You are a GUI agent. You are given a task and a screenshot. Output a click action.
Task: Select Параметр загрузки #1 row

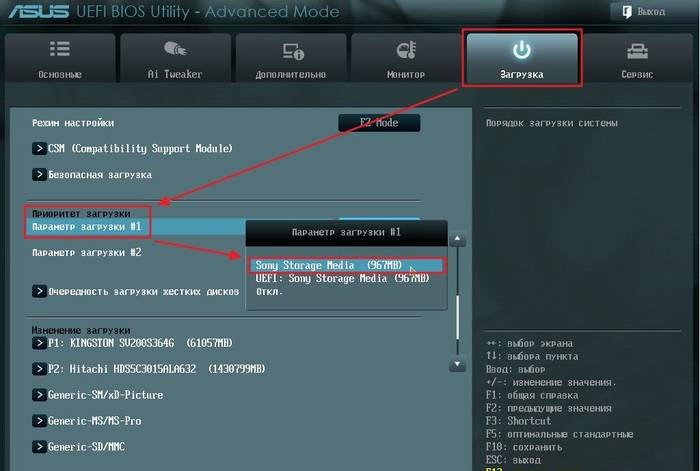click(x=136, y=227)
